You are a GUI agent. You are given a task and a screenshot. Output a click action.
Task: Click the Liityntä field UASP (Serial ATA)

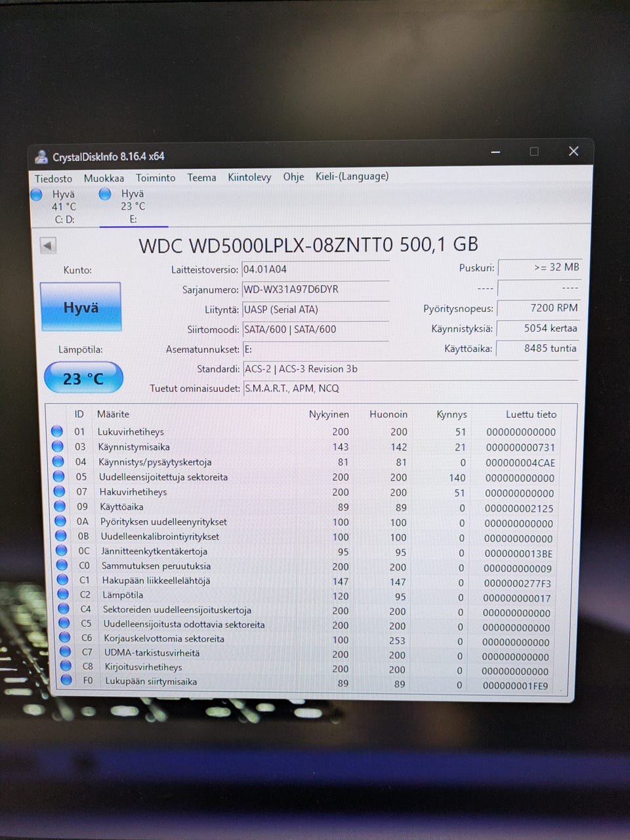pyautogui.click(x=316, y=309)
